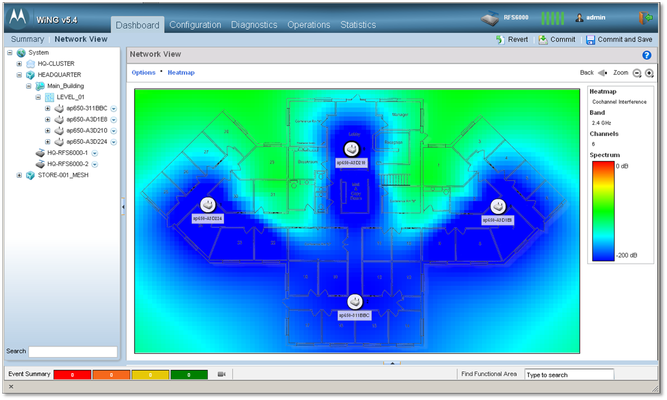The image size is (667, 400).
Task: Open the Configuration tab
Action: 195,25
